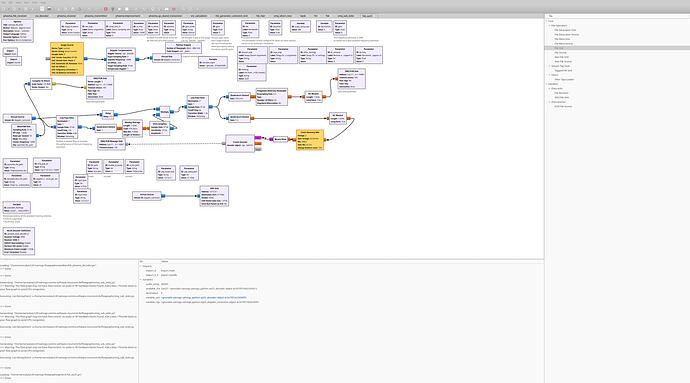Select File Source in the block tree
The image size is (690, 383).
[x=561, y=52]
